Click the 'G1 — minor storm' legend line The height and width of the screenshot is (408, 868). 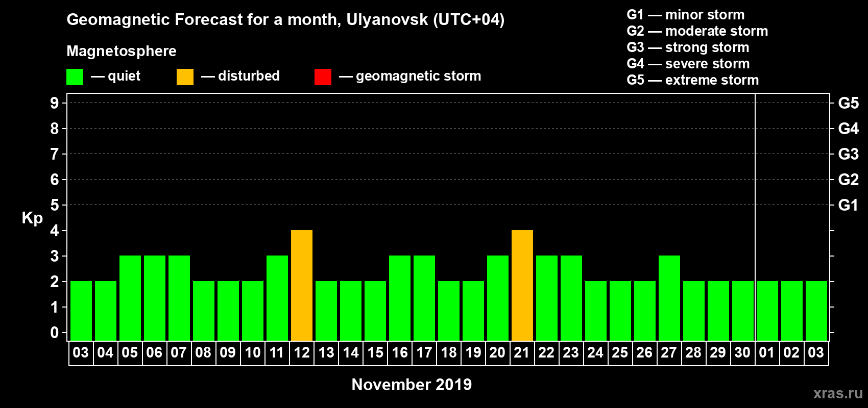(686, 15)
